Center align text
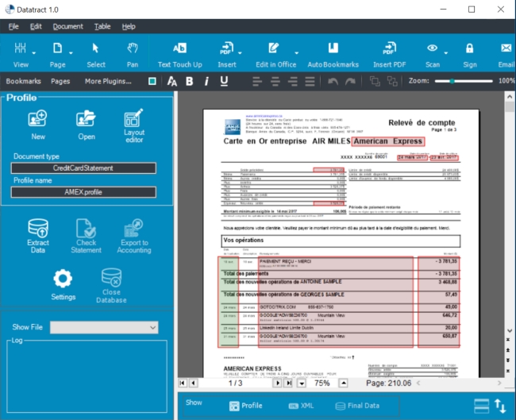The image size is (516, 420). [275, 81]
